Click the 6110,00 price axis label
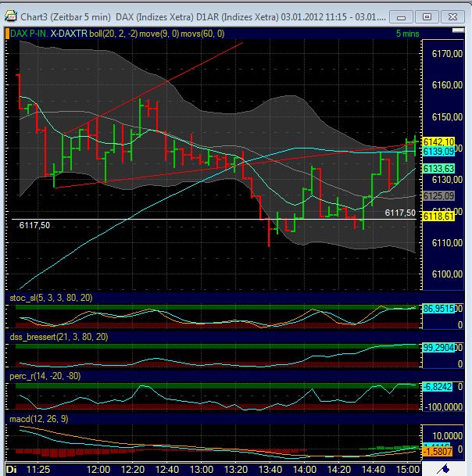Screen dimensions: 472x476 [447, 243]
